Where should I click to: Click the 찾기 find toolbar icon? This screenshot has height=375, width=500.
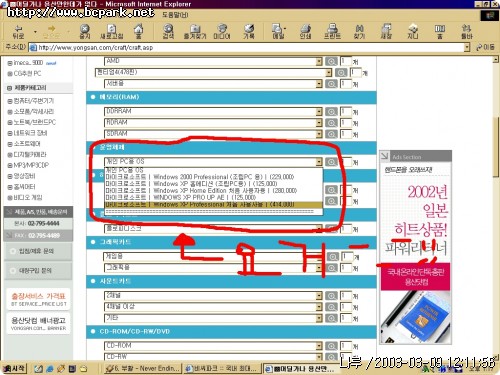click(359, 32)
